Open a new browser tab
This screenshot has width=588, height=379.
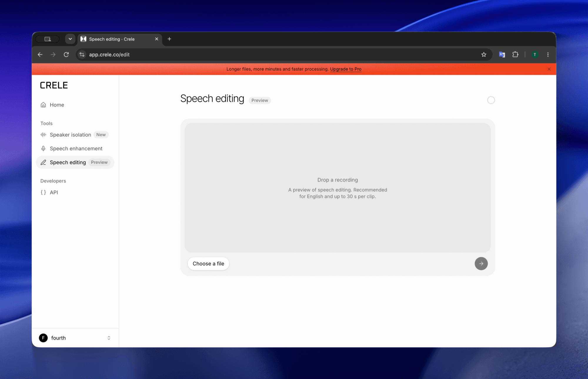pyautogui.click(x=169, y=39)
